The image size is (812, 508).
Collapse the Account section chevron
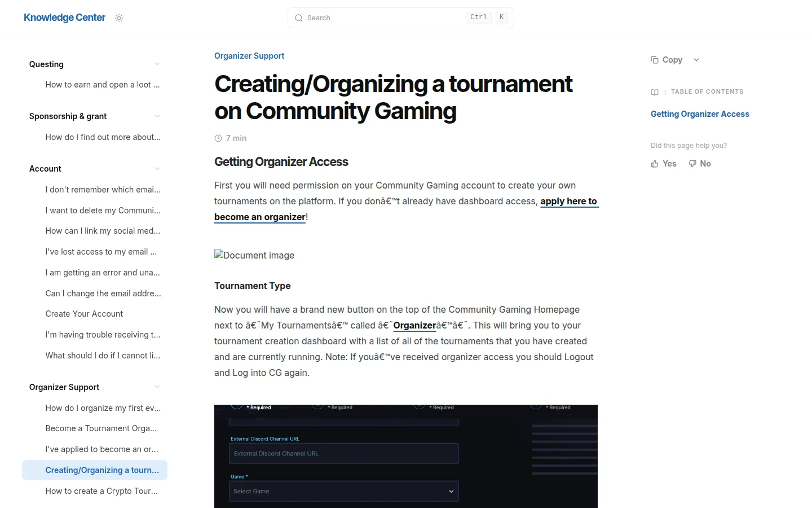(x=157, y=169)
